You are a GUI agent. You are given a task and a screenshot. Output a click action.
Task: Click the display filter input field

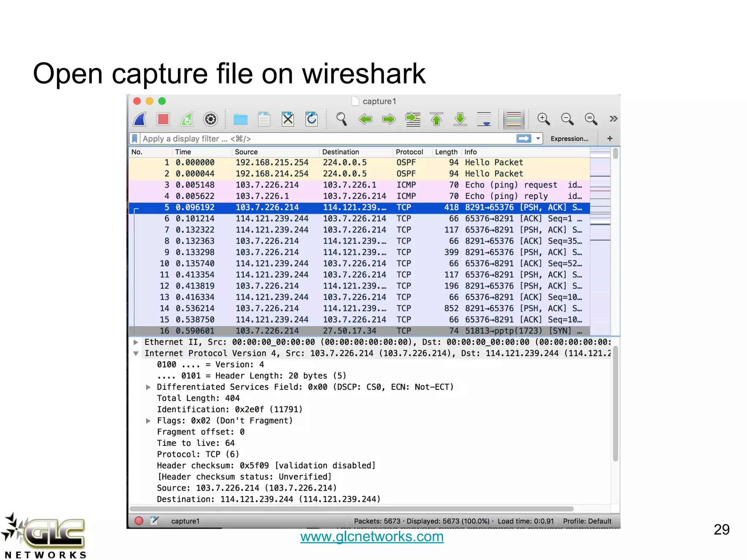pyautogui.click(x=328, y=139)
